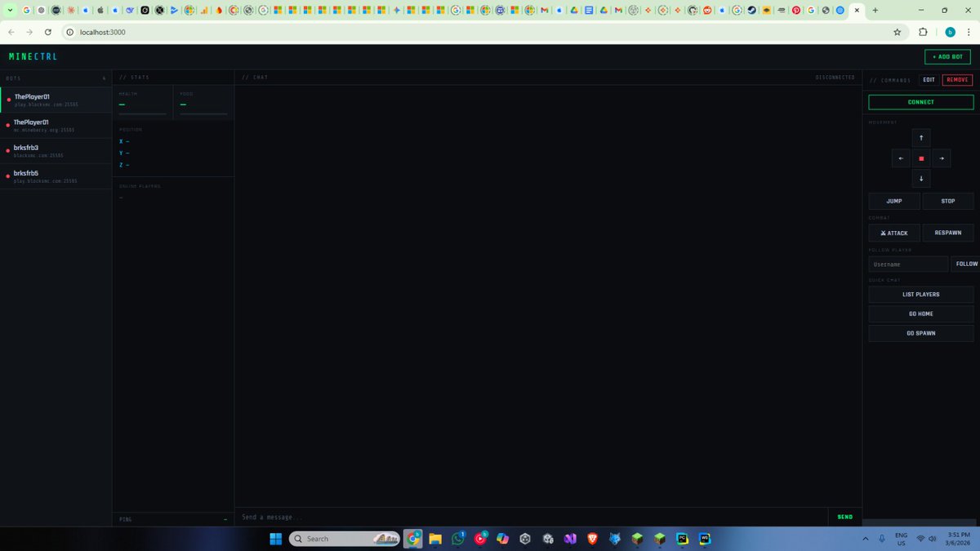Move the bot backward with down arrow
Screen dimensions: 980x551
[x=920, y=179]
